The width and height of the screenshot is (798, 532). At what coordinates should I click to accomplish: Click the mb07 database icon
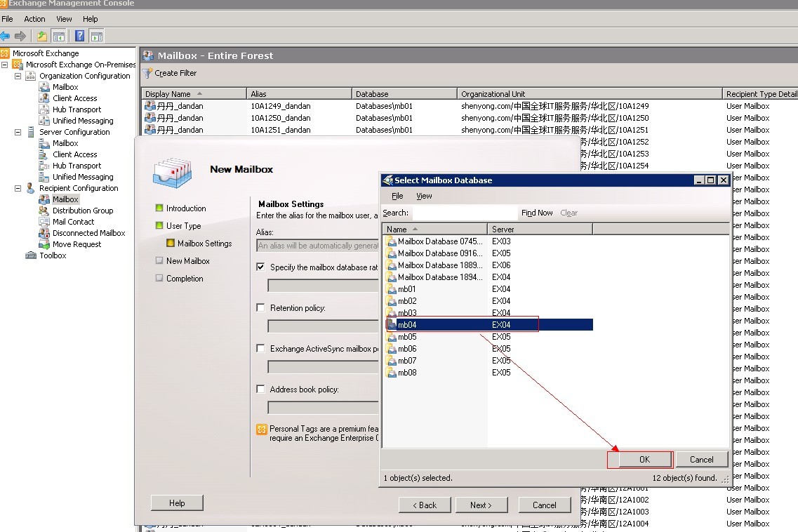(x=392, y=361)
